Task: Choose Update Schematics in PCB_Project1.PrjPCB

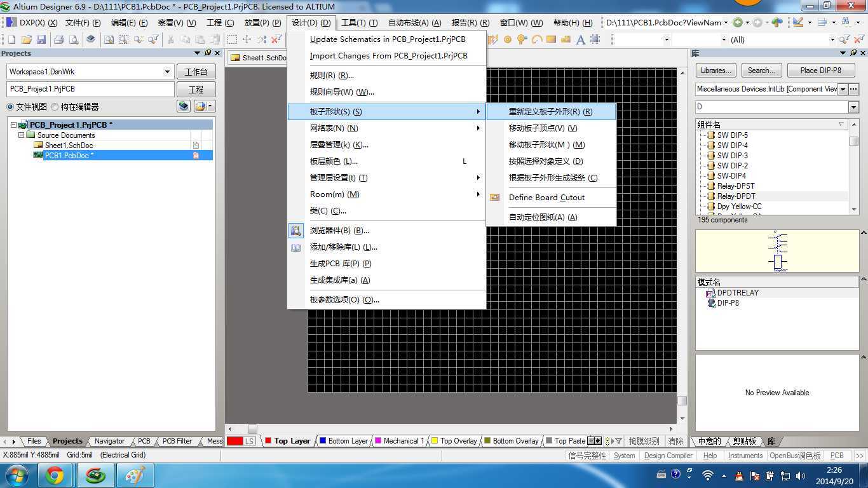Action: (x=388, y=39)
